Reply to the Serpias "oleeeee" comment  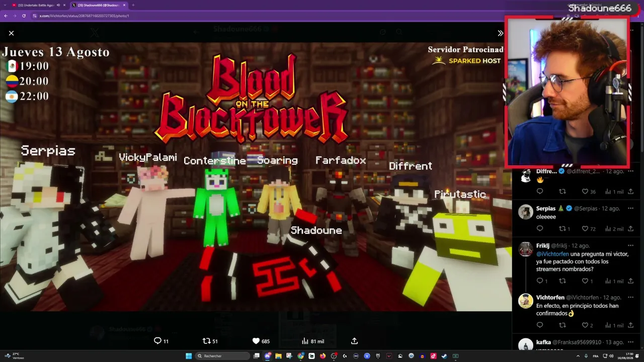click(540, 229)
